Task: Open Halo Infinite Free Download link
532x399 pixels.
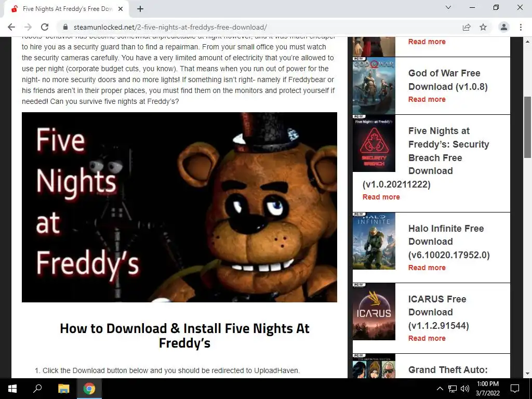Action: 449,242
